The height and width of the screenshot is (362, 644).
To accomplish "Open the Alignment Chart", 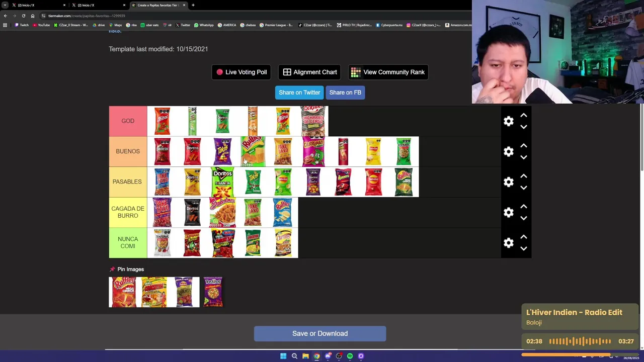I will pyautogui.click(x=310, y=72).
